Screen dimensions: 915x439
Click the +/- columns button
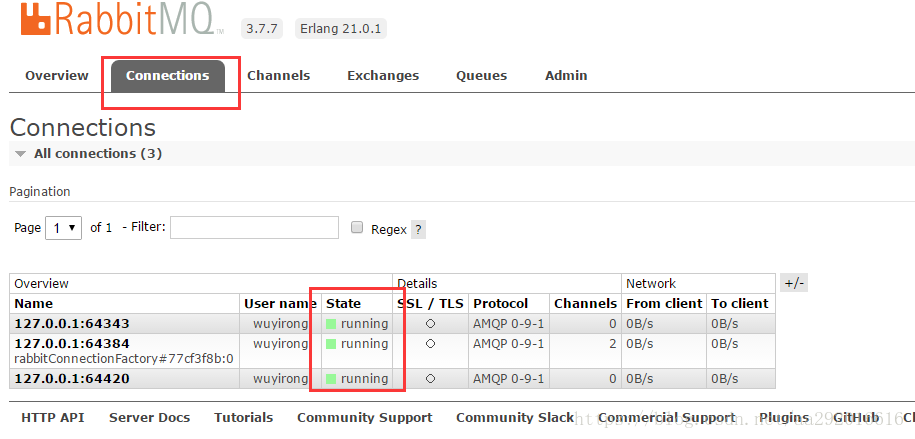point(794,284)
